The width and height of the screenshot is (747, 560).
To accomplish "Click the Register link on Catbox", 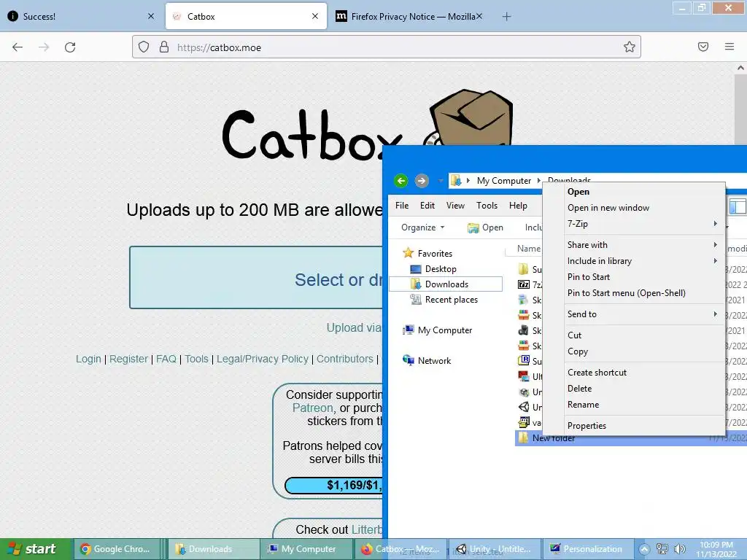I will point(128,359).
